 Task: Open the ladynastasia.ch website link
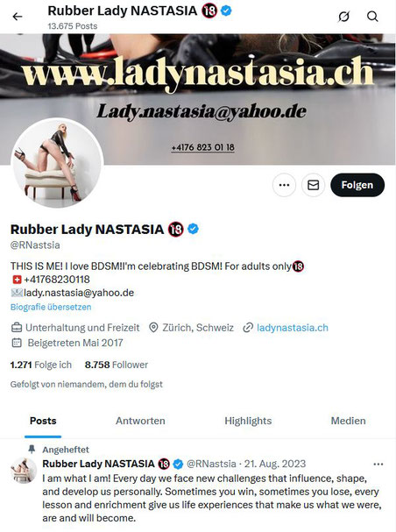(x=293, y=328)
